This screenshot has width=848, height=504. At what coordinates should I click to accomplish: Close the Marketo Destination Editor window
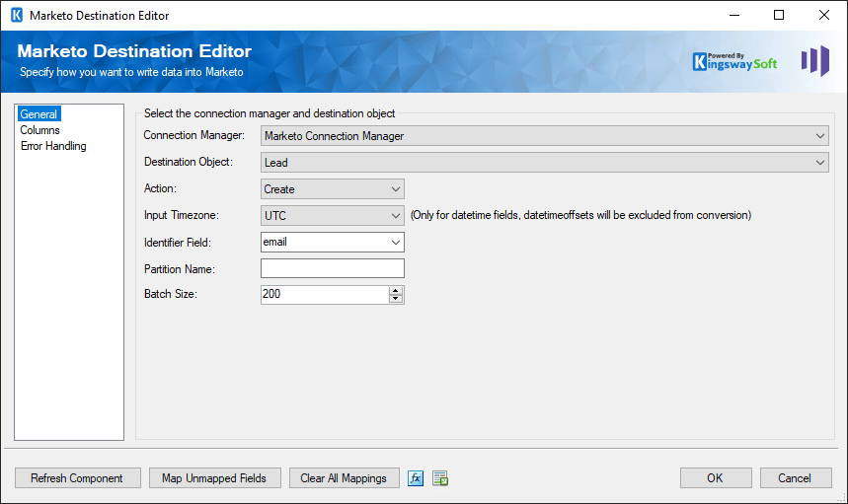[823, 15]
